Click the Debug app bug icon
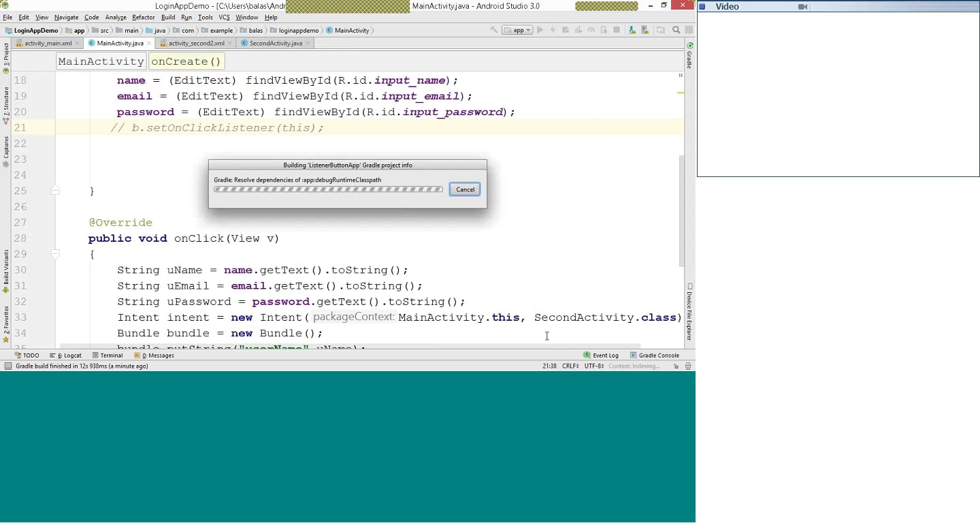The height and width of the screenshot is (523, 980). (565, 30)
